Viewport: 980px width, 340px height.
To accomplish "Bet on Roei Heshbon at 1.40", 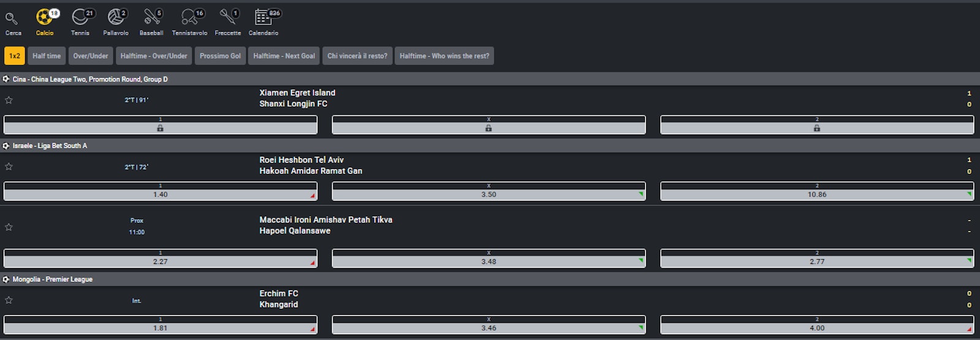I will tap(160, 191).
